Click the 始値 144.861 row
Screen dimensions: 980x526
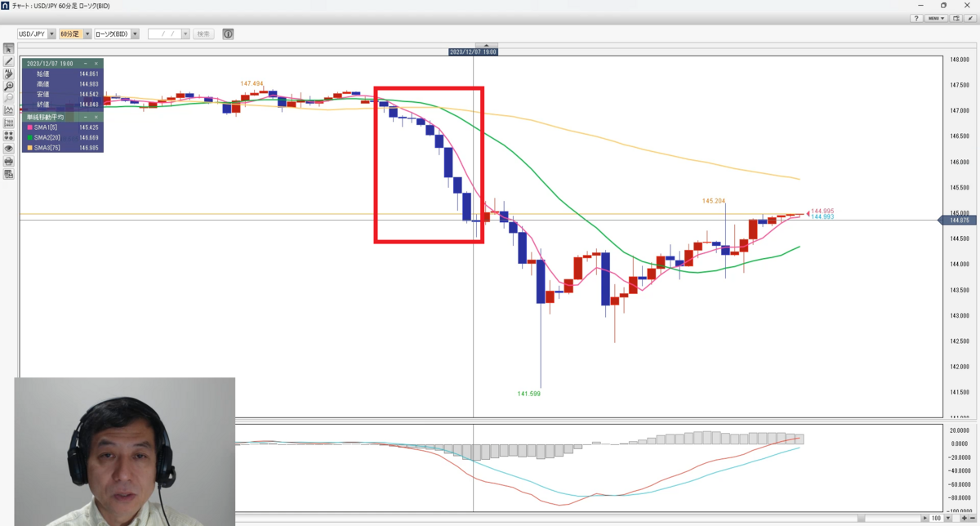pyautogui.click(x=62, y=74)
